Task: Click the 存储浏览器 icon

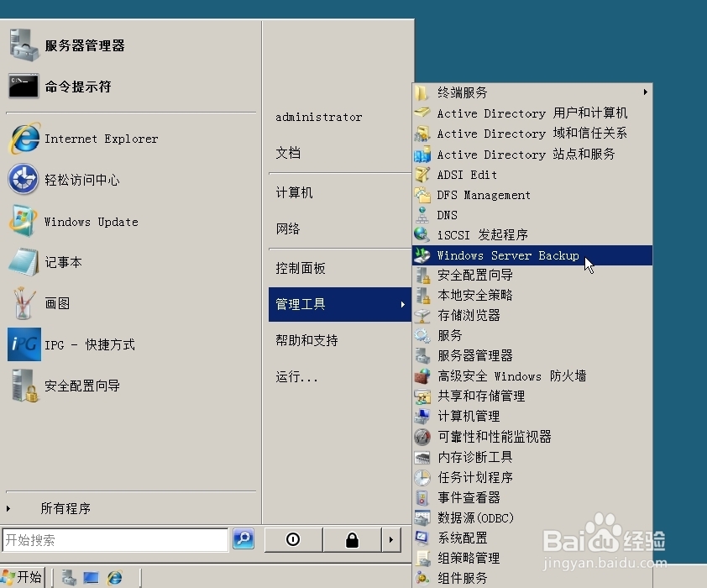Action: pyautogui.click(x=422, y=315)
